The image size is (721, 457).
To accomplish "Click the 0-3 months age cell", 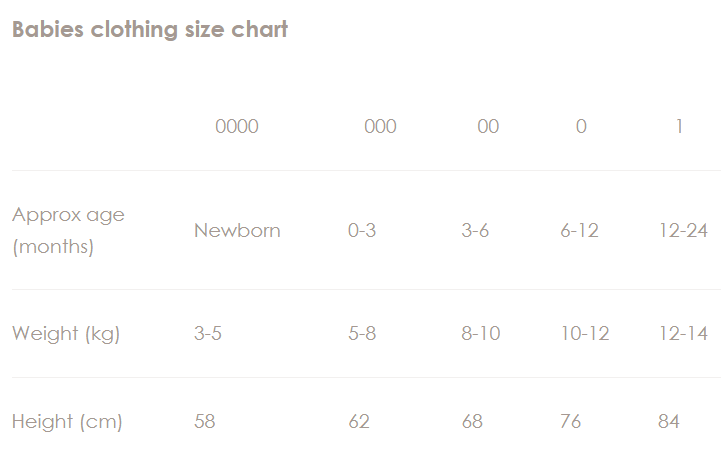I will 362,230.
